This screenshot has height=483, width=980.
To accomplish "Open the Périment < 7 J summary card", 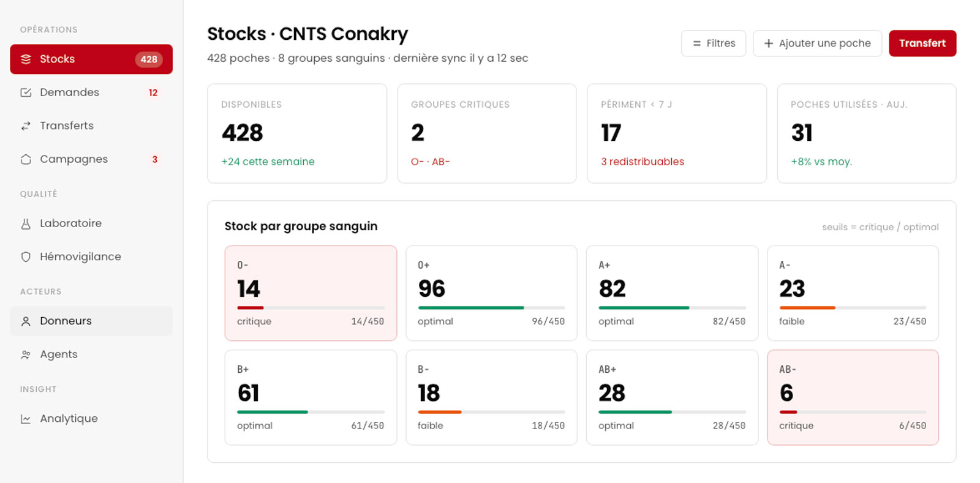I will click(x=677, y=133).
